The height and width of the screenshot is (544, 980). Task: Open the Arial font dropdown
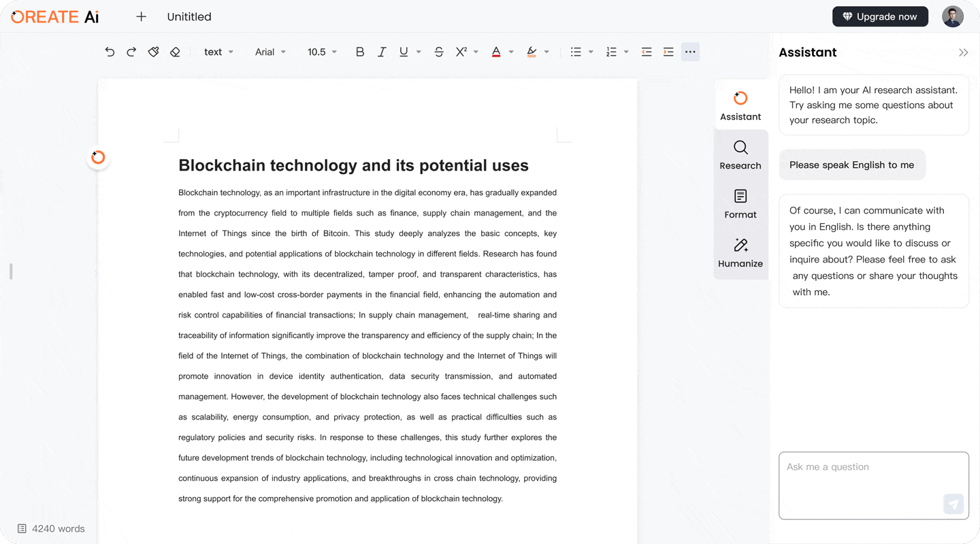point(270,52)
